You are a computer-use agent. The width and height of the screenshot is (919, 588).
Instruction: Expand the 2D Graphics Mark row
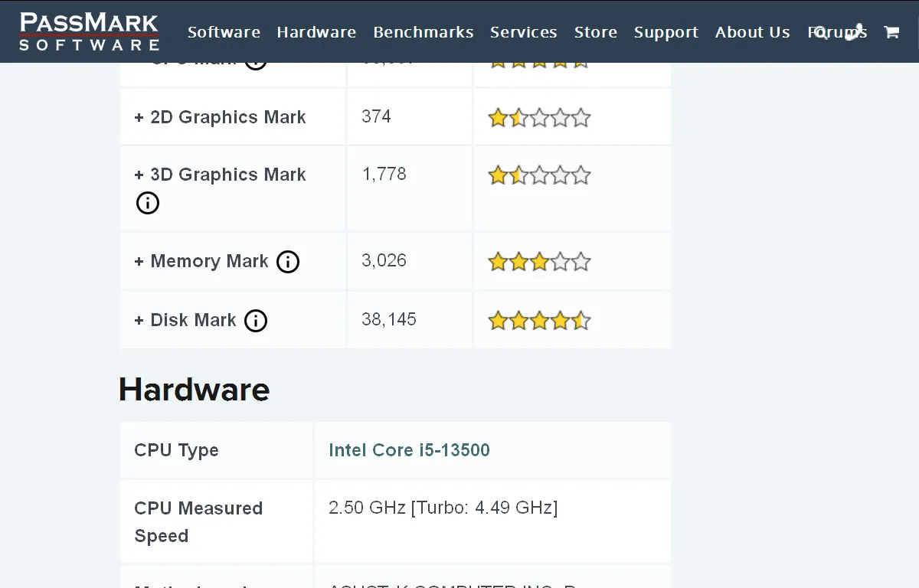[221, 117]
